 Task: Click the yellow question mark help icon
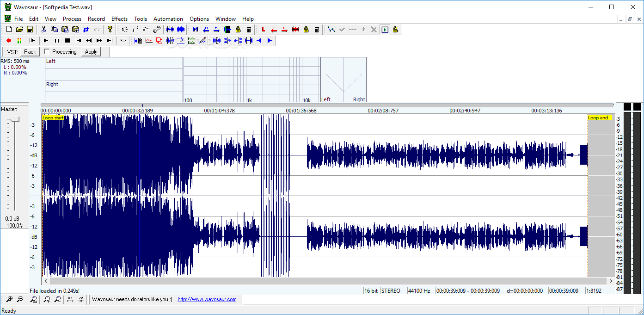click(x=110, y=29)
